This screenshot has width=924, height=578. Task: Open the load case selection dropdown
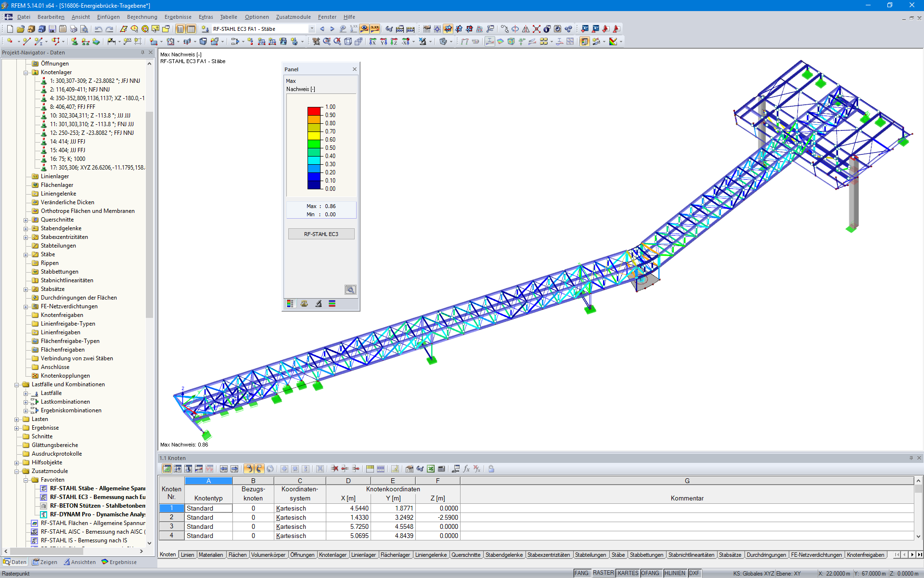[x=312, y=29]
